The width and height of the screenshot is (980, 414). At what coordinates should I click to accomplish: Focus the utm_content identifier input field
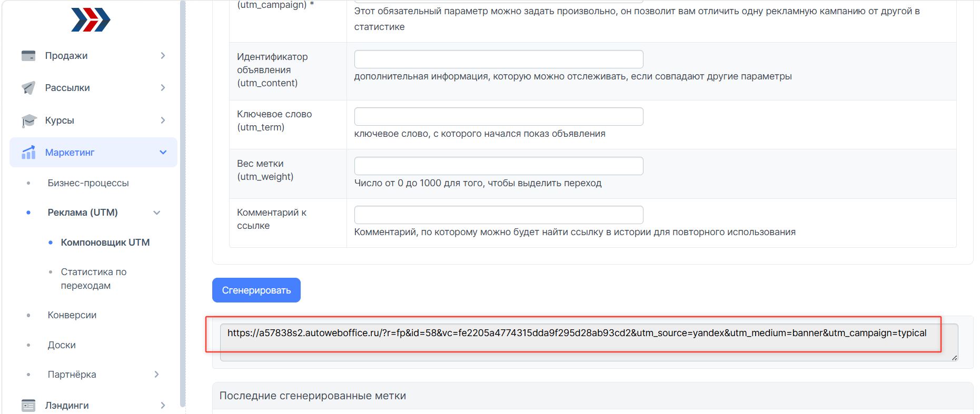click(x=499, y=59)
